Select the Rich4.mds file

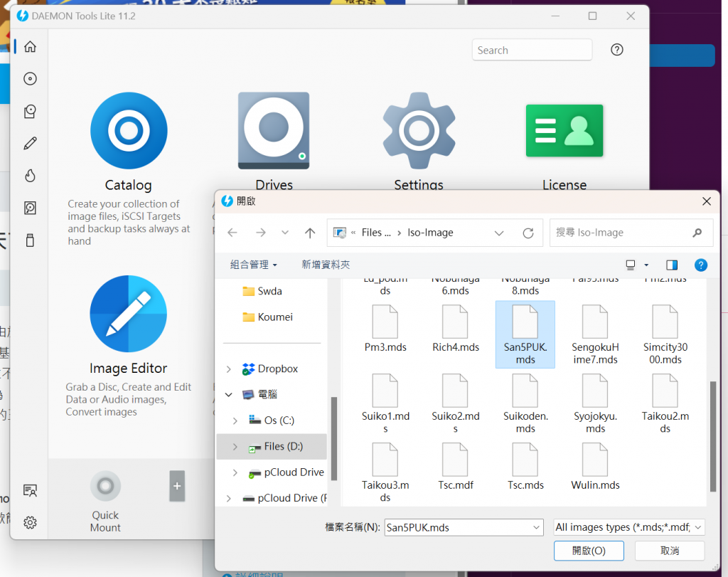click(x=456, y=329)
